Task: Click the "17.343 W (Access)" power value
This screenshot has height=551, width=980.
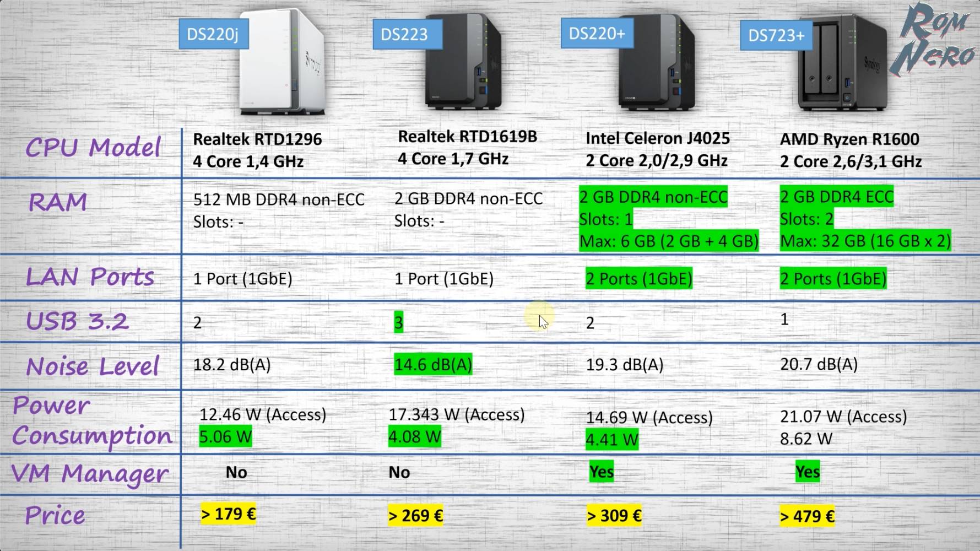Action: tap(457, 414)
